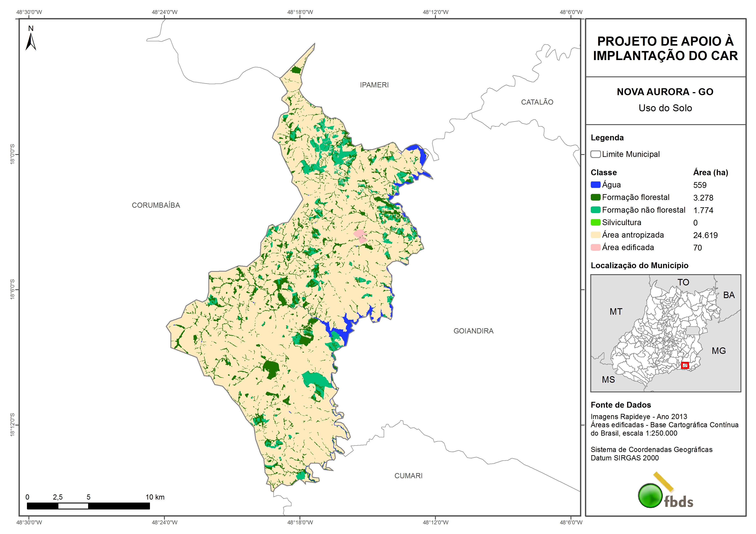The width and height of the screenshot is (756, 534).
Task: Click the Formação não florestal swatch
Action: click(595, 210)
